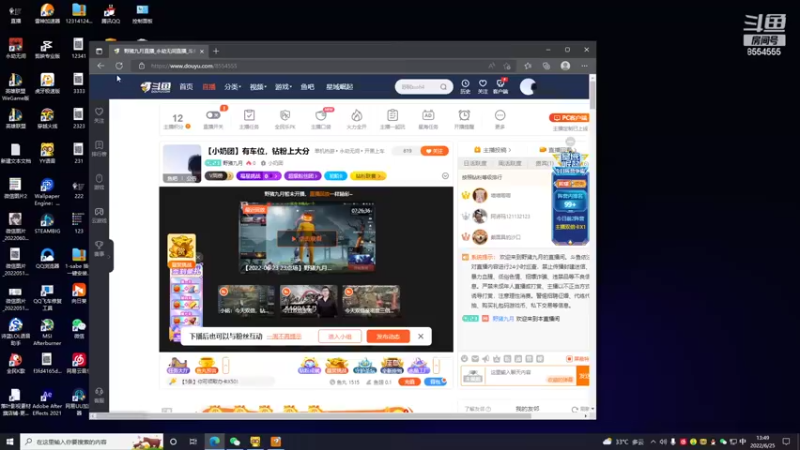Click the orange publish button in popup
The image size is (800, 450).
(388, 337)
